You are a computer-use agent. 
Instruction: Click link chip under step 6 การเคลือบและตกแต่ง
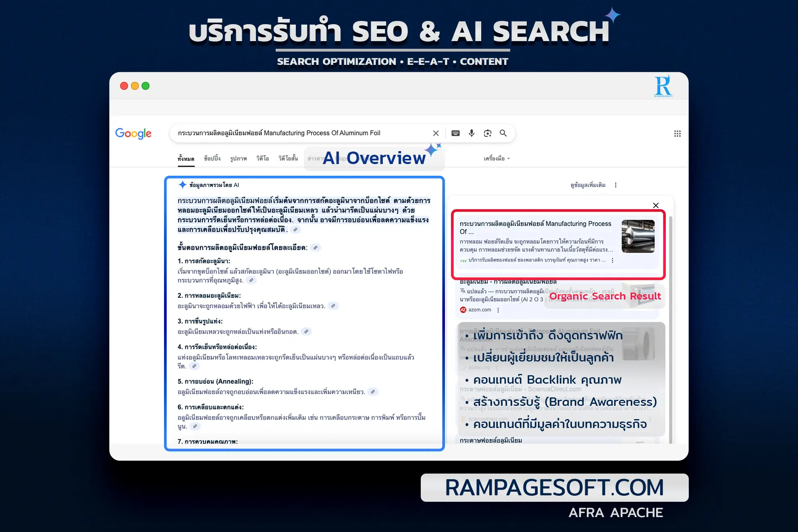[x=195, y=426]
